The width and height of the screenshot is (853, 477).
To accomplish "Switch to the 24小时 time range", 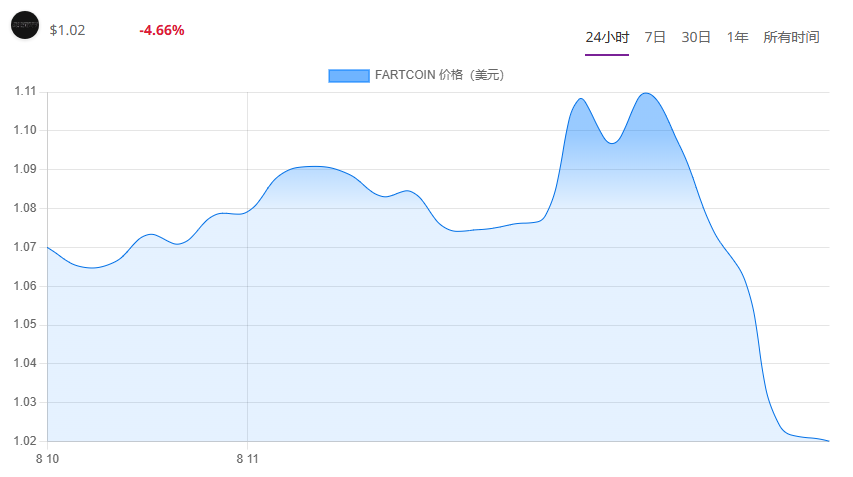I will 607,37.
